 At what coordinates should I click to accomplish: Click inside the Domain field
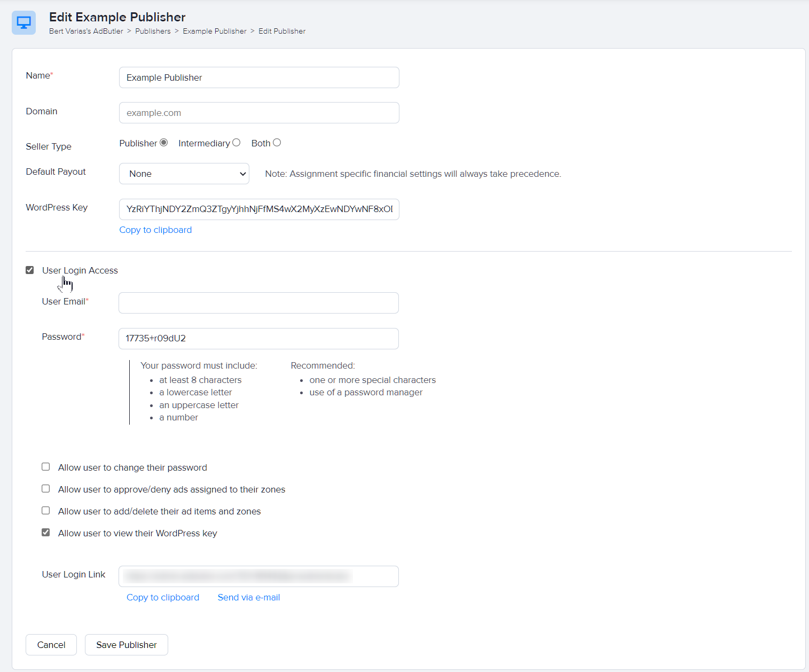tap(258, 113)
